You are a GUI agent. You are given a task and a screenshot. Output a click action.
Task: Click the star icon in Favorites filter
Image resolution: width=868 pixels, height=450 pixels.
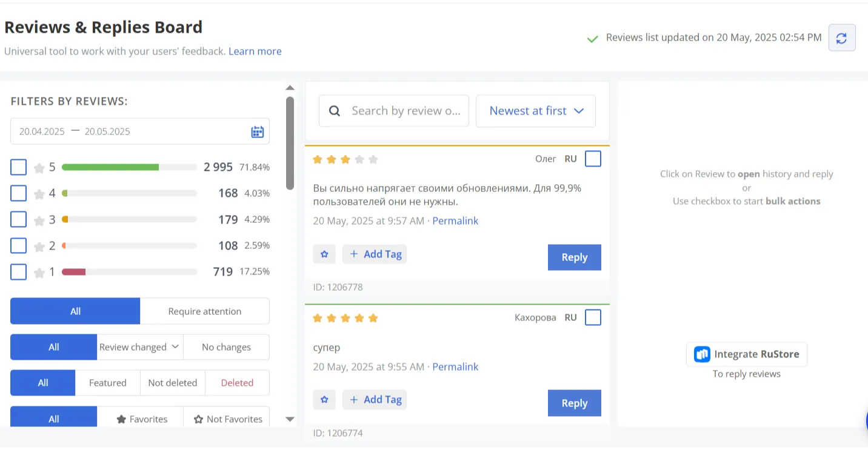tap(121, 419)
